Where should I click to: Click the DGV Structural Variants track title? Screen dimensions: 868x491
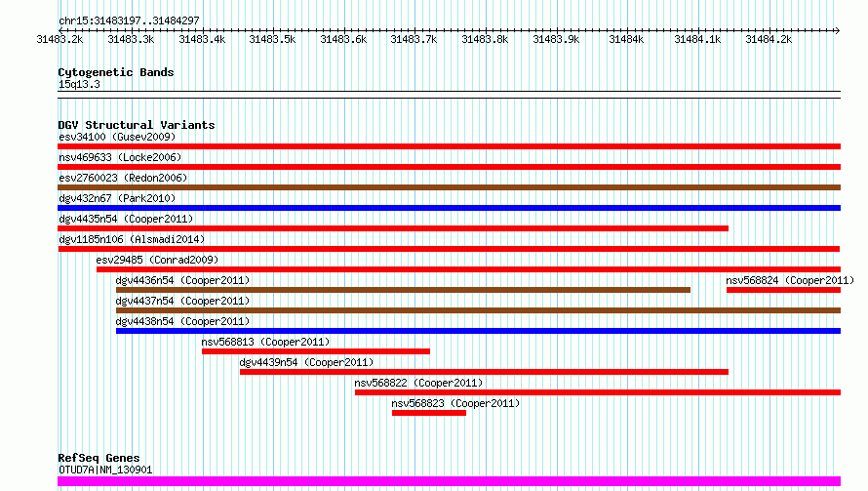point(137,125)
